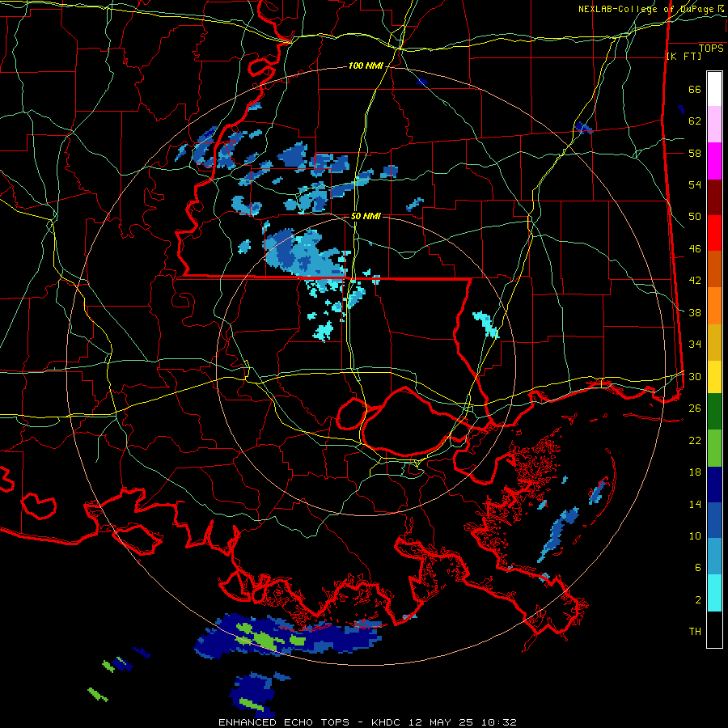The height and width of the screenshot is (728, 728).
Task: Click the 'NEXLAB-College of DuPage' text
Action: tap(647, 9)
